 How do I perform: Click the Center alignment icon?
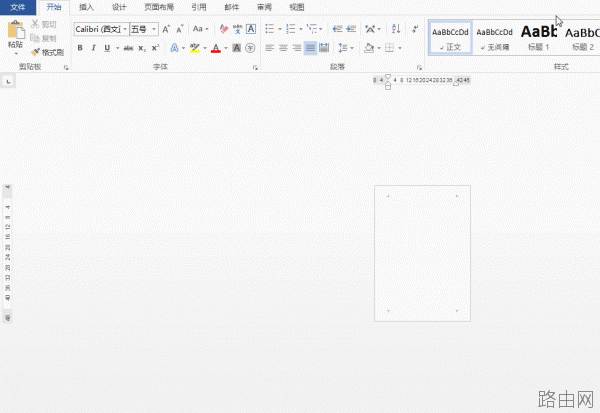pos(283,48)
